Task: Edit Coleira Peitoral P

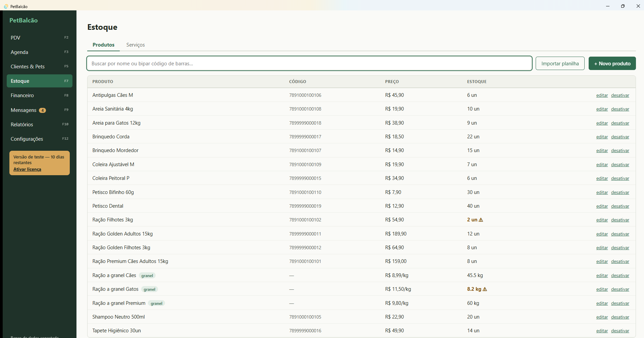Action: tap(602, 178)
